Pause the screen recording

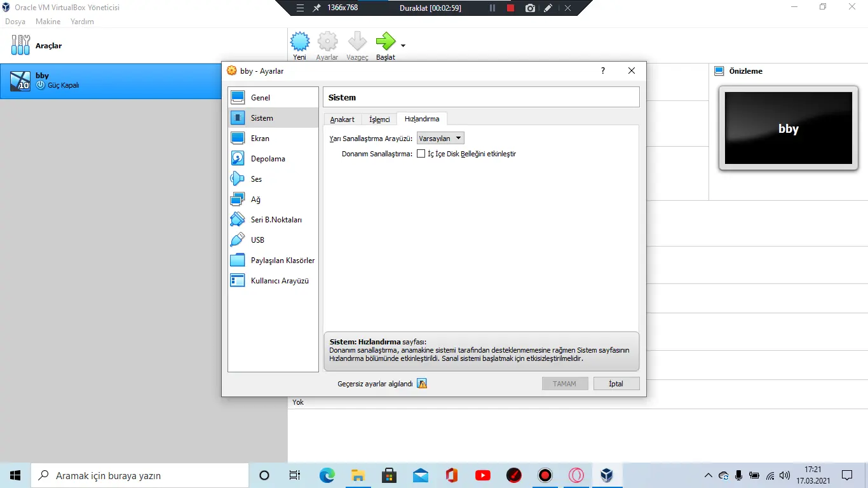tap(492, 8)
